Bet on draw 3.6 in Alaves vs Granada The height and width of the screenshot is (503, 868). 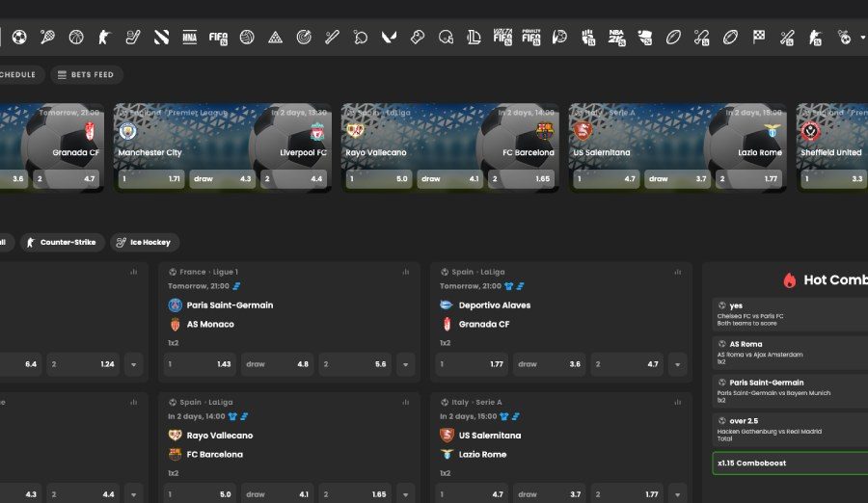click(x=549, y=364)
